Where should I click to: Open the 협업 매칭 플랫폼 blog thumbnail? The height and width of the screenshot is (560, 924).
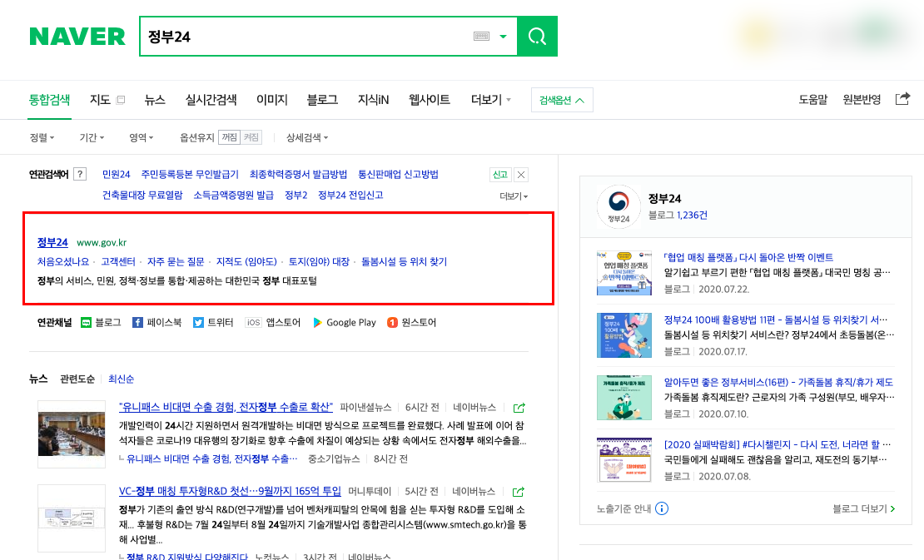click(x=624, y=273)
